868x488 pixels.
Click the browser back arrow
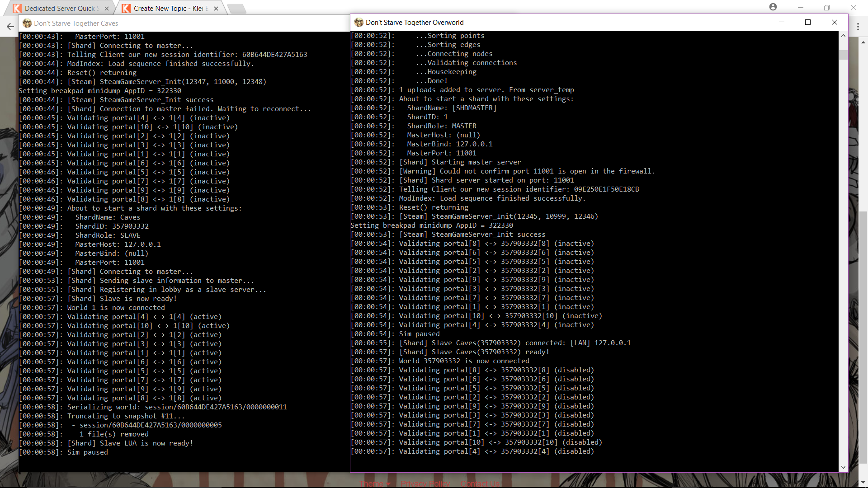[10, 27]
